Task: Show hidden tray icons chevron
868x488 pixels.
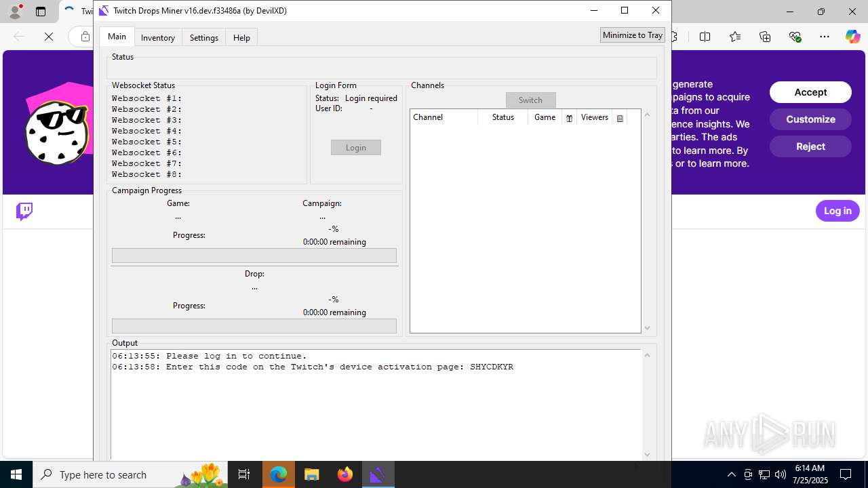Action: click(731, 474)
